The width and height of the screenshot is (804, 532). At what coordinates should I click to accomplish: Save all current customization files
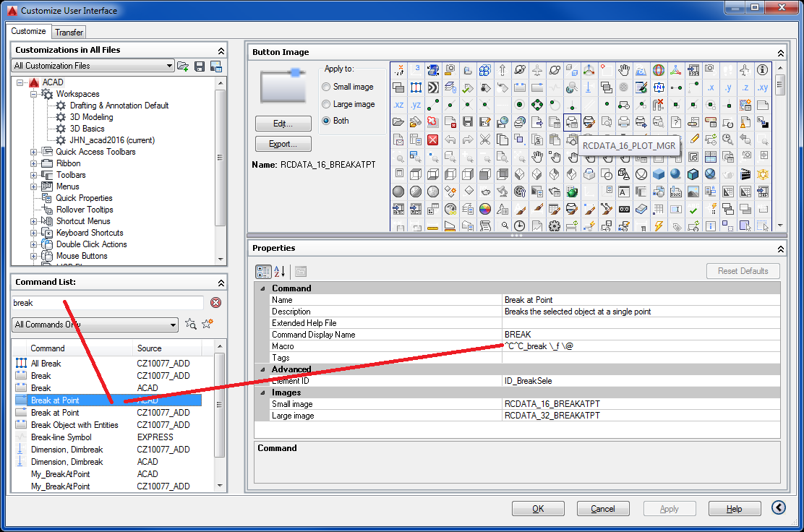tap(200, 66)
